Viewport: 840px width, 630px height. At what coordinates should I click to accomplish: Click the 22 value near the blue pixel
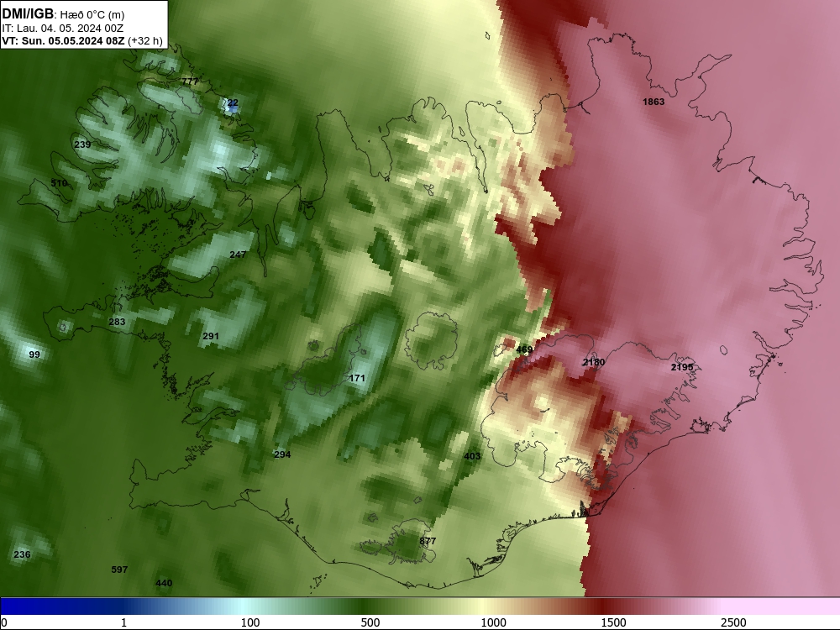tap(233, 102)
